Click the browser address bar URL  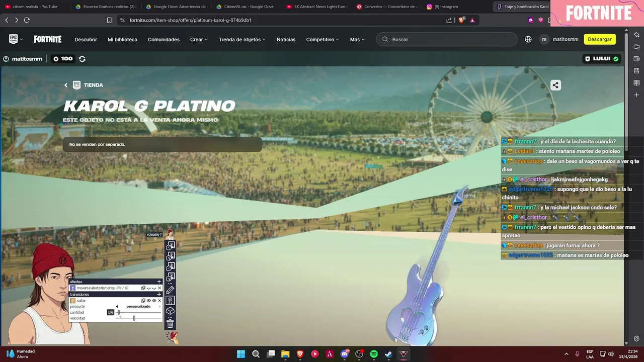(190, 20)
